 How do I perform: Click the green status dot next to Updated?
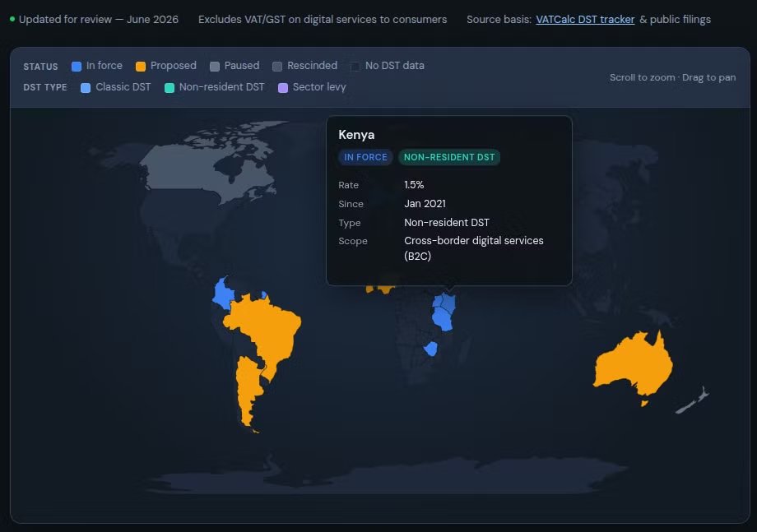point(12,19)
